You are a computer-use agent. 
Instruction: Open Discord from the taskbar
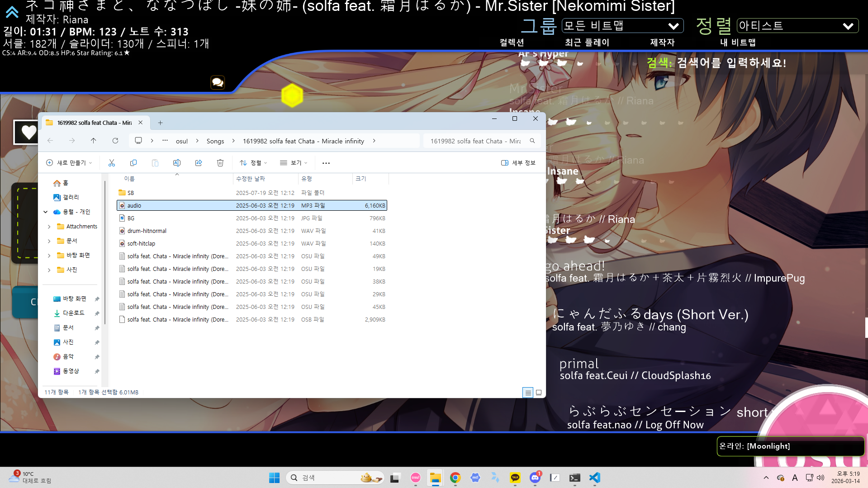coord(535,478)
